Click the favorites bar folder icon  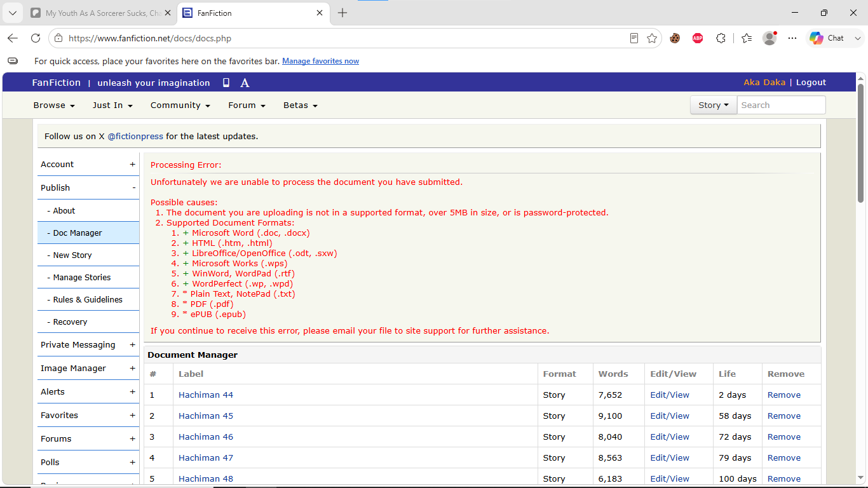[13, 61]
